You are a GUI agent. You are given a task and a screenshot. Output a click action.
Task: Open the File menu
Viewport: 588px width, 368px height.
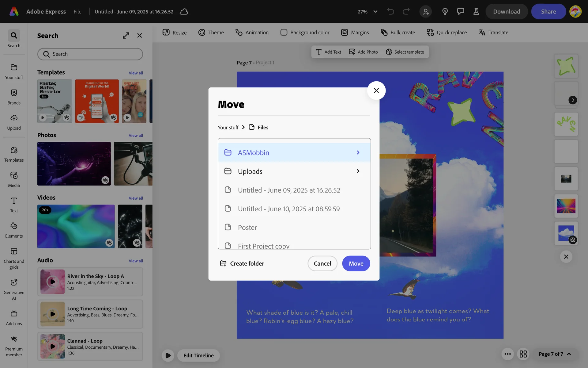(x=77, y=12)
